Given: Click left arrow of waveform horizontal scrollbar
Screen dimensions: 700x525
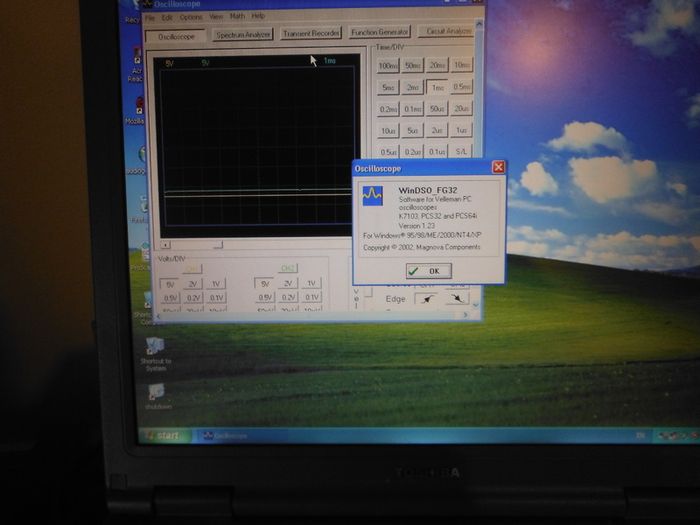Looking at the screenshot, I should point(165,245).
